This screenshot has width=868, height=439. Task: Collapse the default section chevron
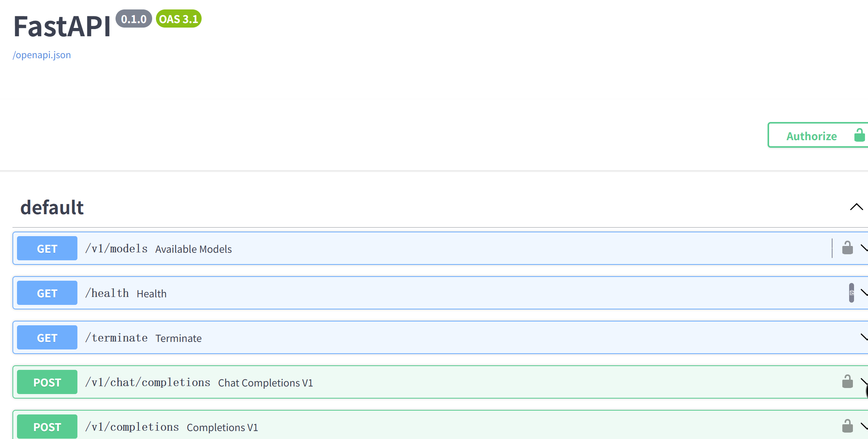pos(856,207)
